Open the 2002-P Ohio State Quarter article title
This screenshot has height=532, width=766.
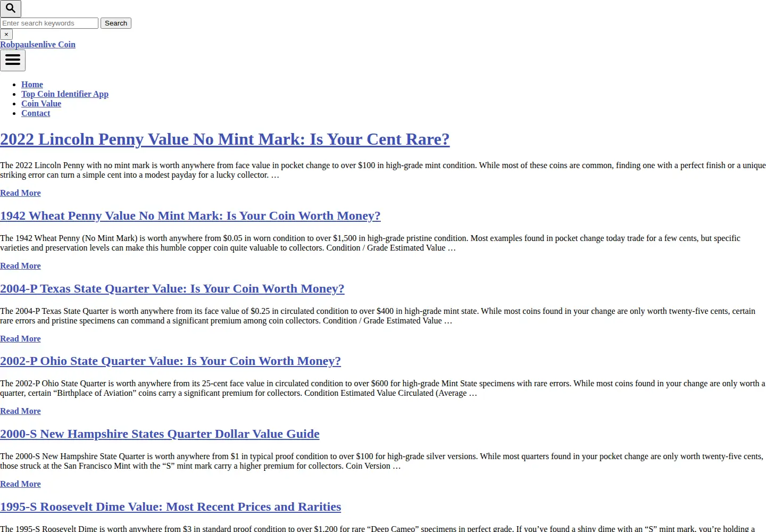(170, 361)
